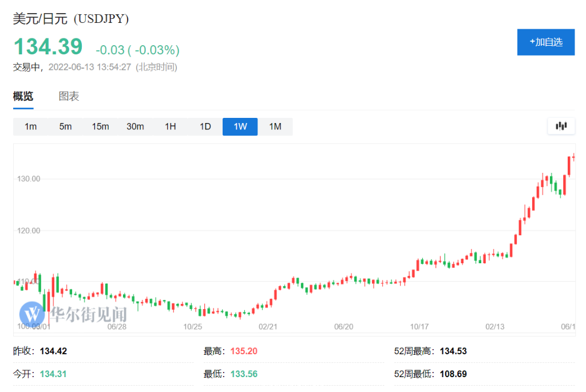
Task: Click the change value -0.03 ( -0.03%)
Action: [137, 50]
